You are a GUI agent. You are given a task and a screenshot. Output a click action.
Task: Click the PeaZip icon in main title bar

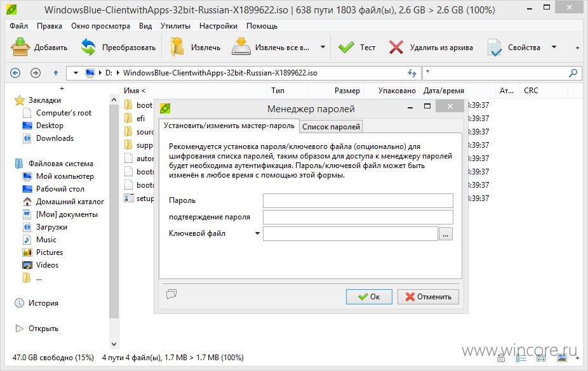click(x=11, y=10)
